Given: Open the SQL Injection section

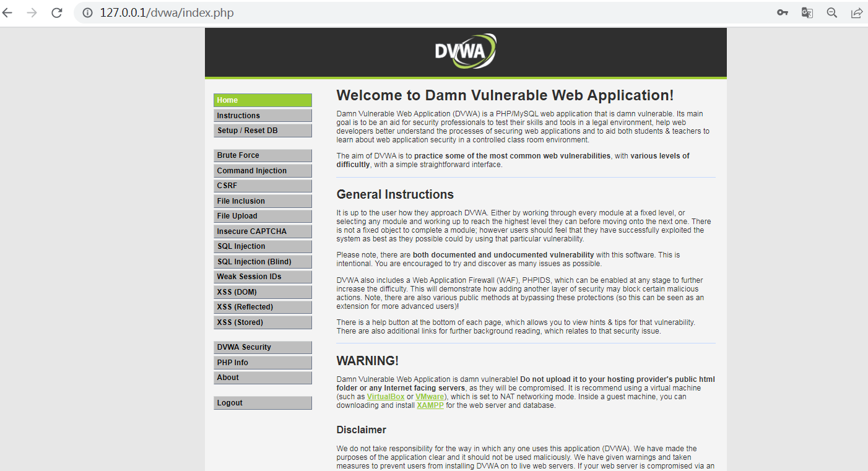Looking at the screenshot, I should click(263, 246).
